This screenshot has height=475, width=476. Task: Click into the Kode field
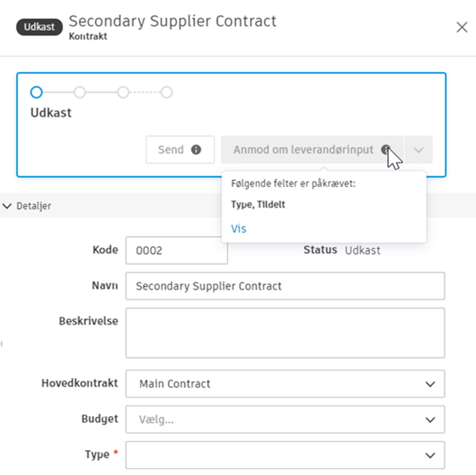[176, 251]
